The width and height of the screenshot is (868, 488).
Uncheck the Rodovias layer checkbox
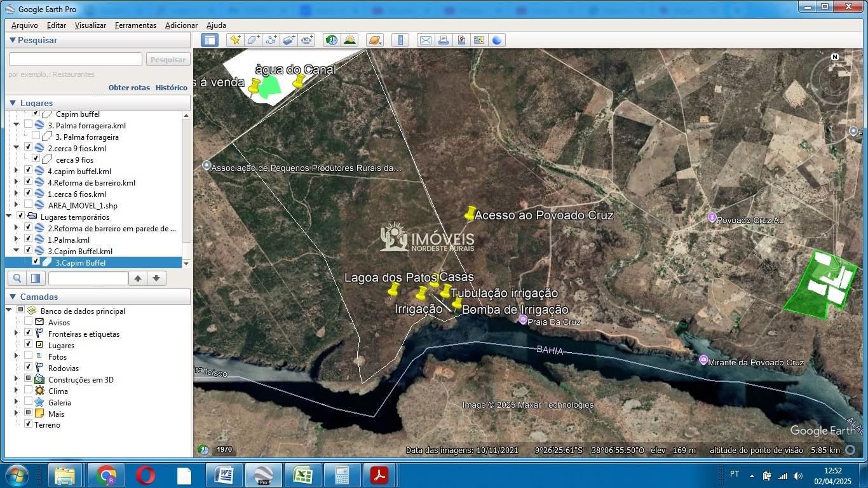point(28,368)
